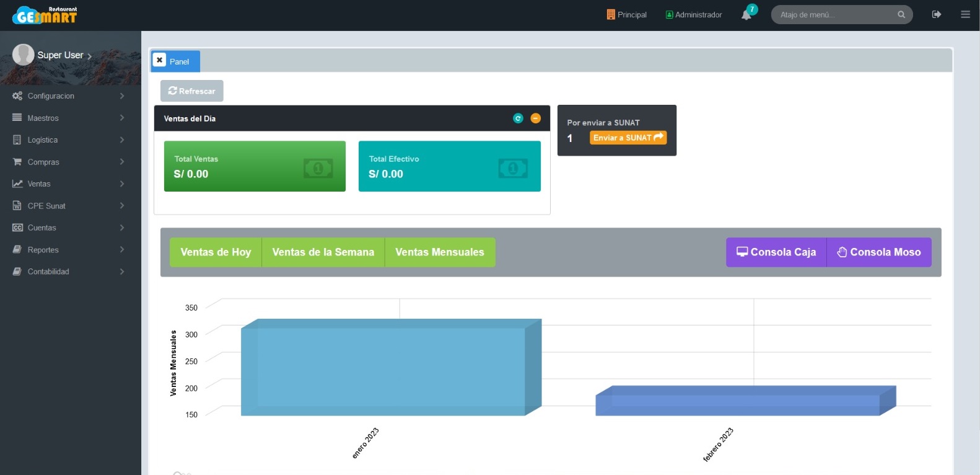Open the hamburger menu icon at top right
This screenshot has height=475, width=980.
(965, 14)
